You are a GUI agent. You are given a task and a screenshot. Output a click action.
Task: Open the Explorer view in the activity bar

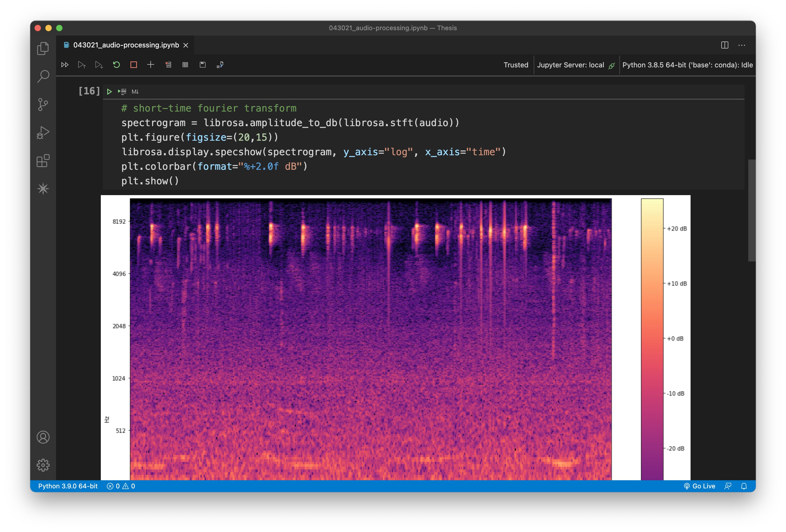(x=43, y=48)
